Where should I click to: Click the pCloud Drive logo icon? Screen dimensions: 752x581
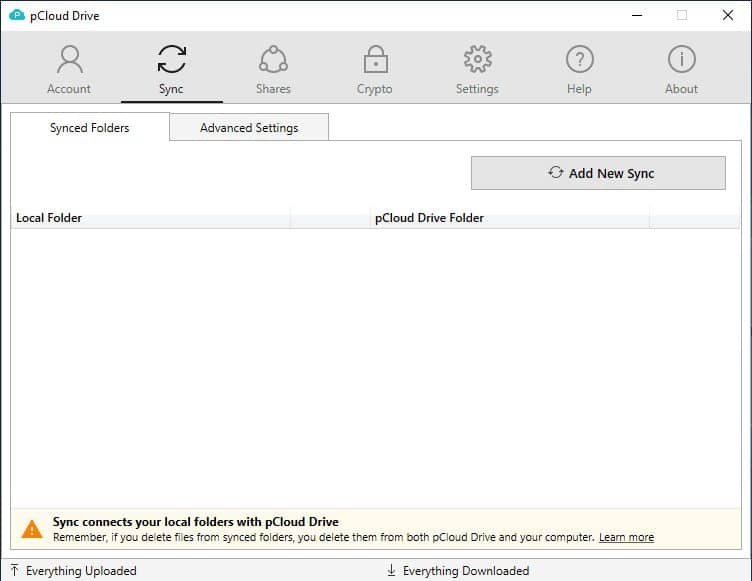click(x=17, y=15)
